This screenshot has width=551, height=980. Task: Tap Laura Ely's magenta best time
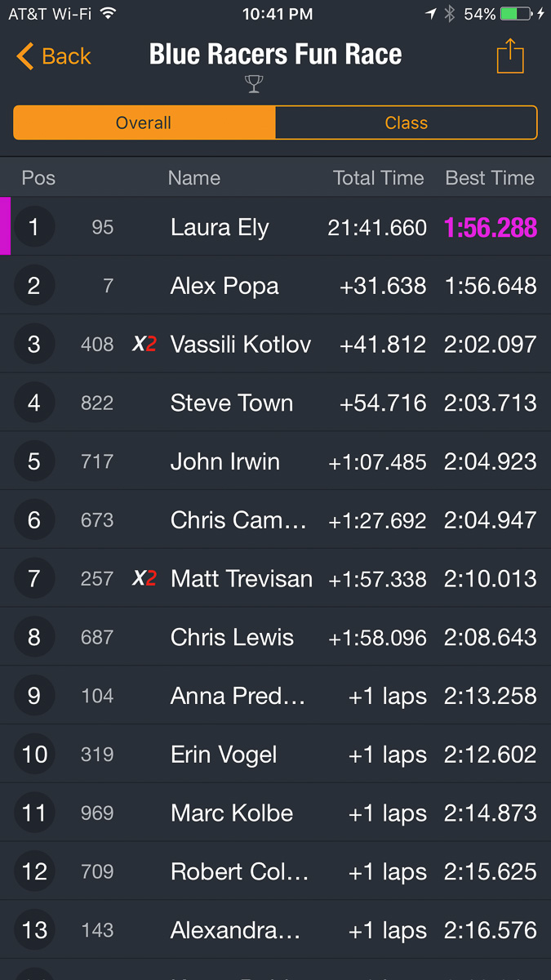pyautogui.click(x=490, y=228)
